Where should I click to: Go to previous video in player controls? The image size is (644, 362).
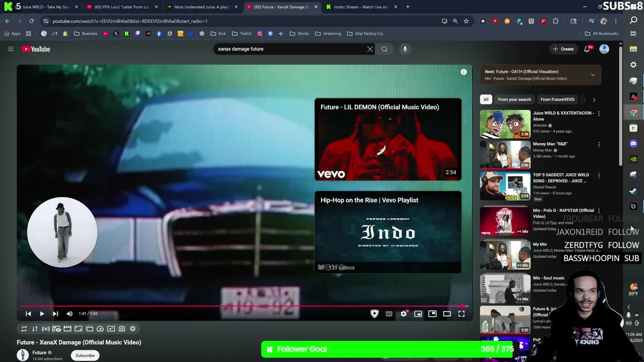point(28,314)
